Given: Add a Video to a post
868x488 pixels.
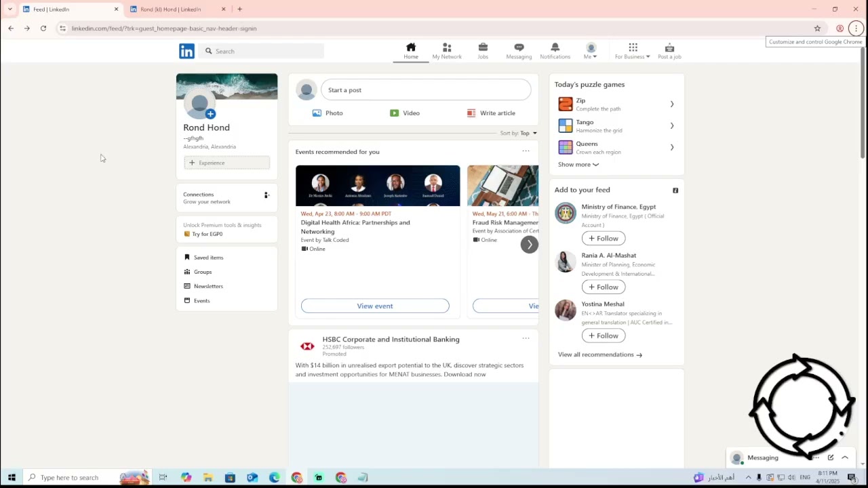Looking at the screenshot, I should pos(405,113).
